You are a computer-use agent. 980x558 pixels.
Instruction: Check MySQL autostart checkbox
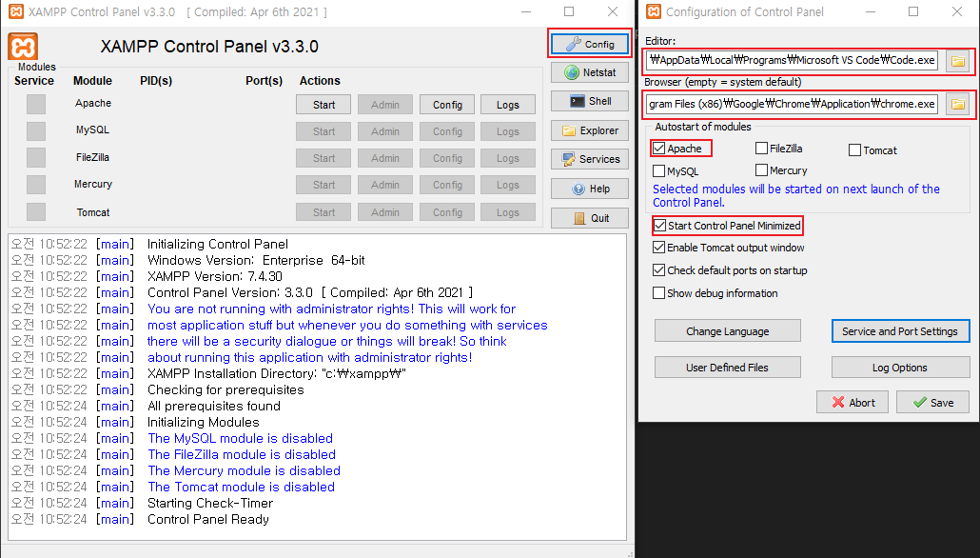coord(658,170)
